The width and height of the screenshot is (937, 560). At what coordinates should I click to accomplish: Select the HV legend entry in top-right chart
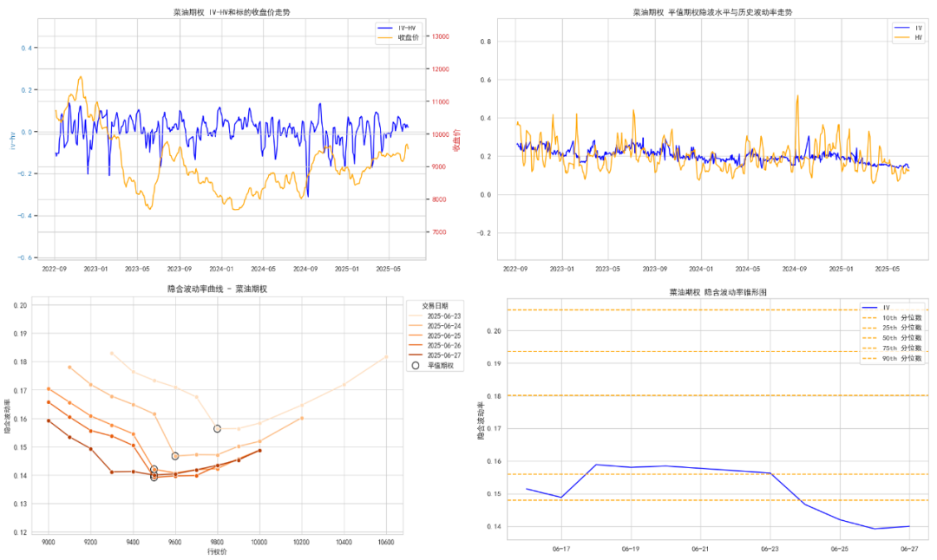coord(908,37)
